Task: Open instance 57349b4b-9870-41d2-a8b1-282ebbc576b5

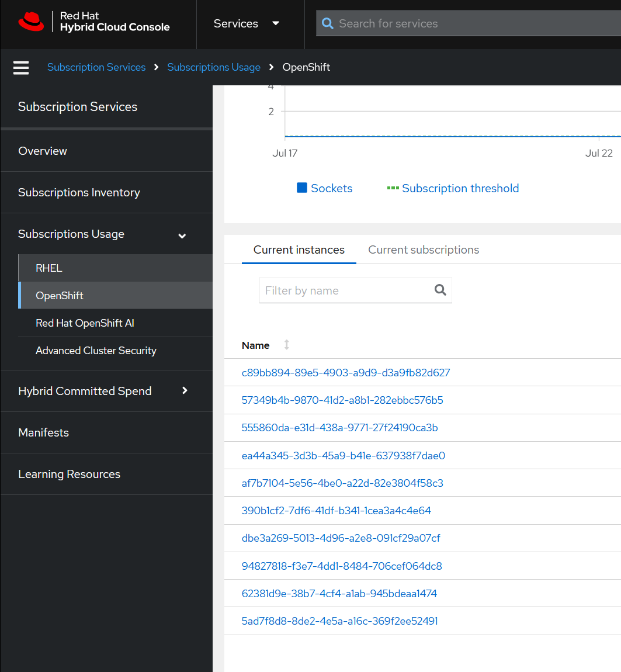Action: (x=342, y=400)
